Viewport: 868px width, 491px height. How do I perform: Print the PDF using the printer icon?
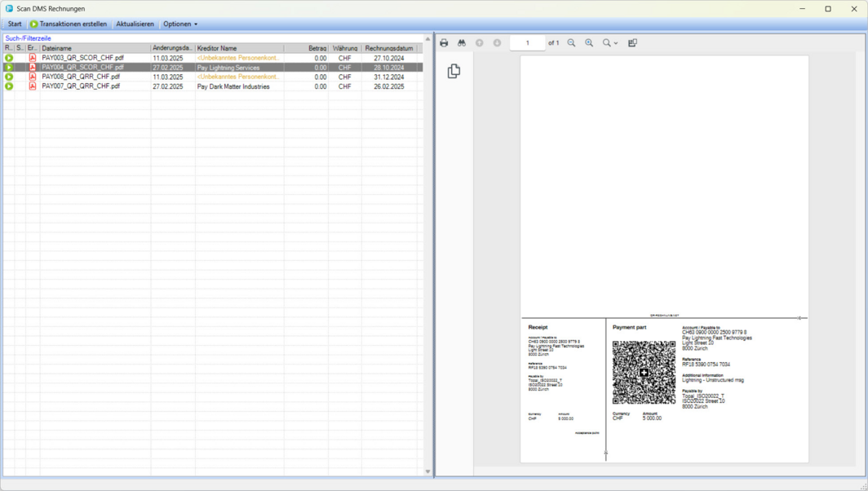click(x=444, y=43)
